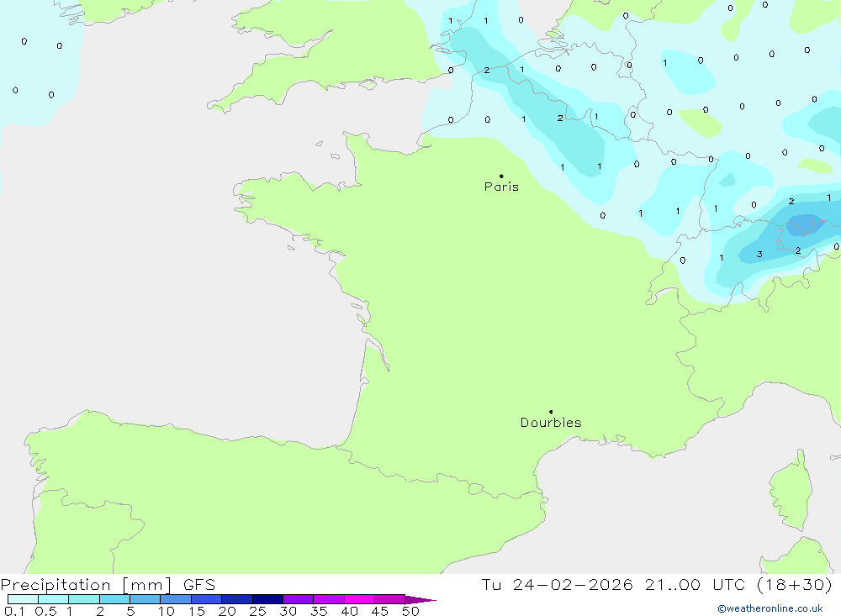Screen dimensions: 841x616
Task: Click the legend arrow tip above 50
Action: [x=421, y=600]
